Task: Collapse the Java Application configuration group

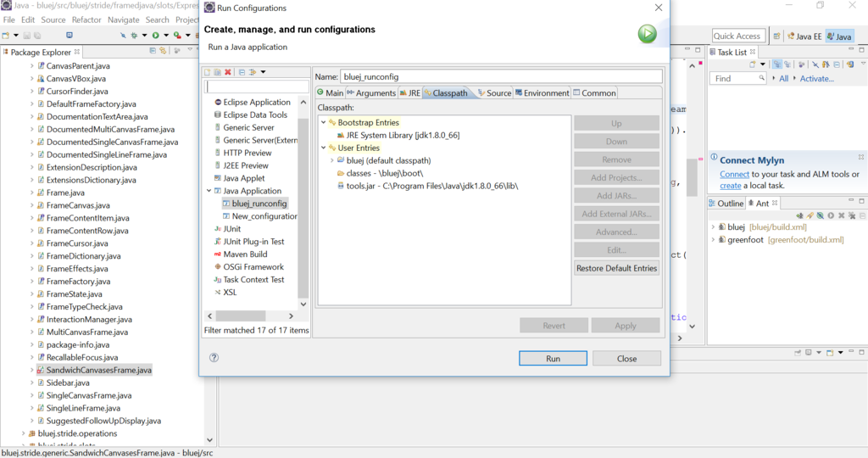Action: pos(209,191)
